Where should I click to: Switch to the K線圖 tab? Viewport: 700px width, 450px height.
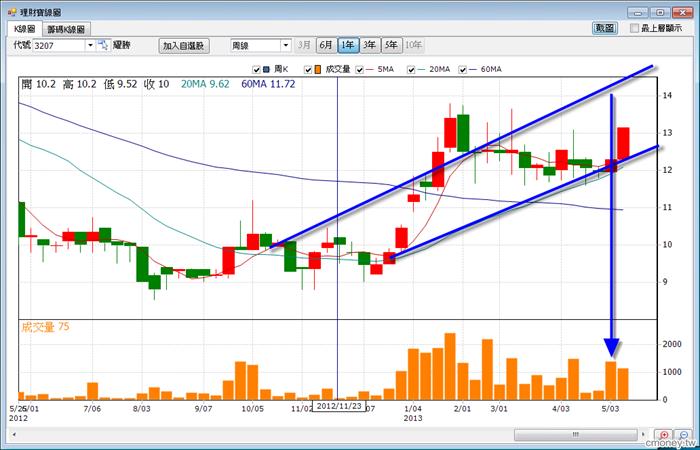coord(24,30)
